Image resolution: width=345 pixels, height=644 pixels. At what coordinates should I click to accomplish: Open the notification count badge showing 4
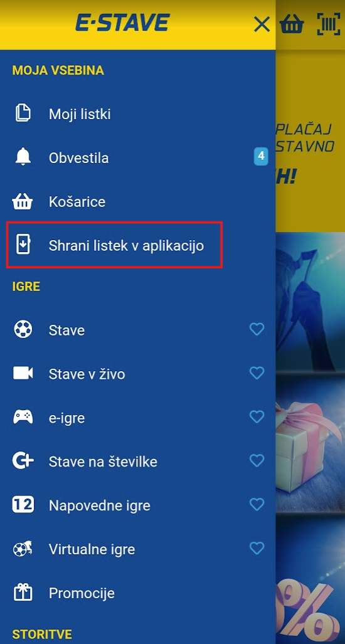tap(261, 157)
